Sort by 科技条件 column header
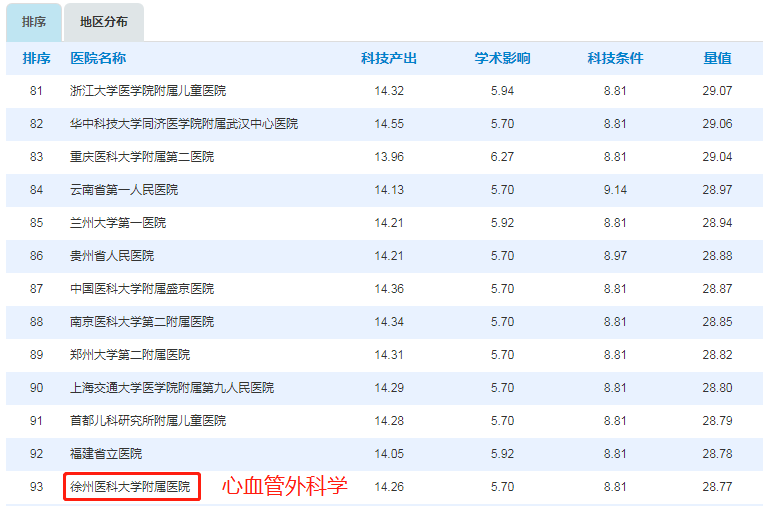Screen dimensions: 770x506 click(615, 58)
